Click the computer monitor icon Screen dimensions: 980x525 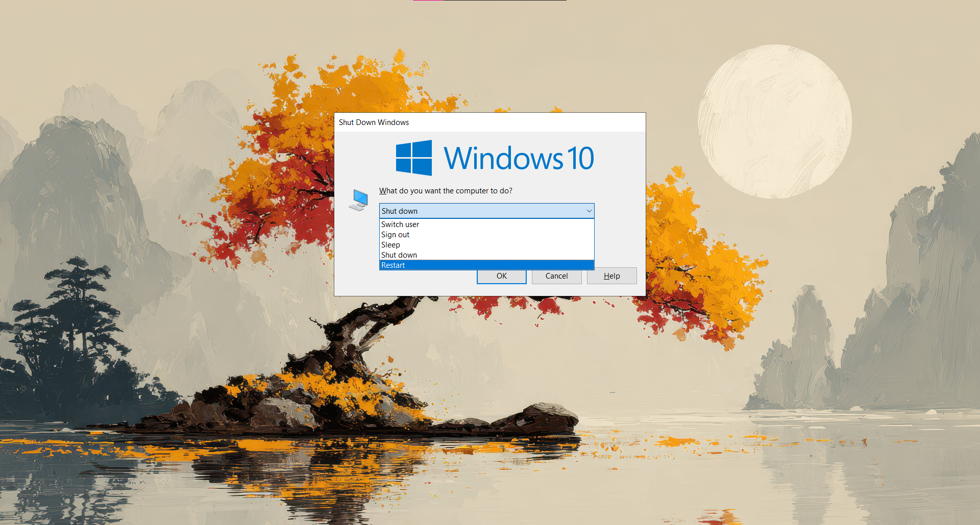pos(359,199)
